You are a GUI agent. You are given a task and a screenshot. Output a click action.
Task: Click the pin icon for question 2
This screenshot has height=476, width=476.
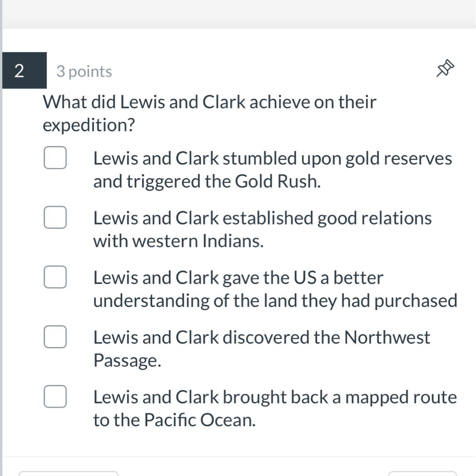pyautogui.click(x=445, y=69)
